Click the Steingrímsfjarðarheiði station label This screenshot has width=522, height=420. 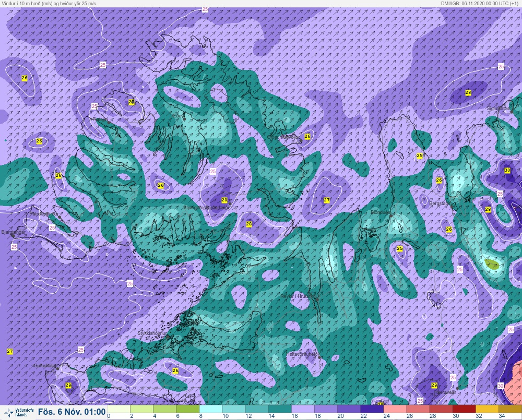206,207
